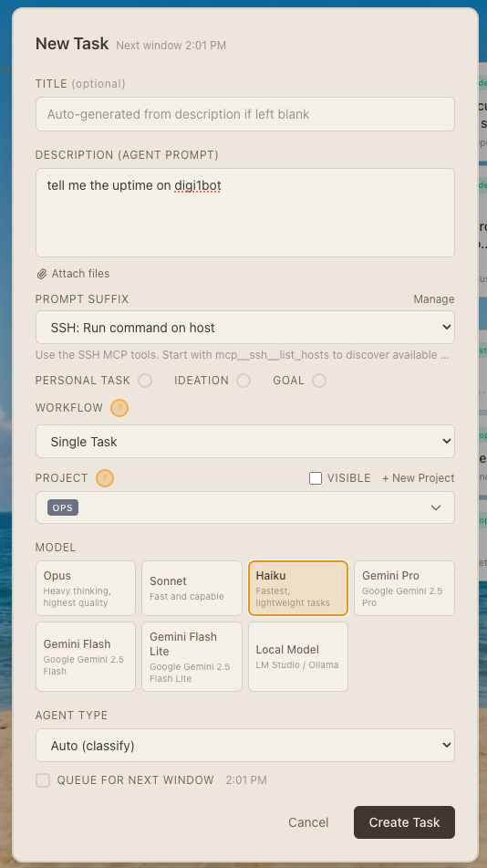Click the Manage prompt suffix link
The width and height of the screenshot is (487, 868).
point(434,299)
